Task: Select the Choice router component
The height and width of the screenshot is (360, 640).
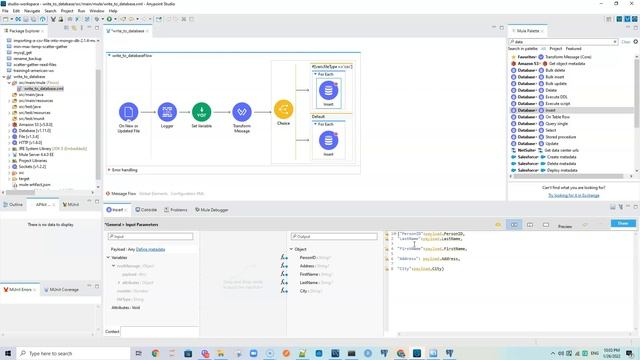Action: [283, 109]
